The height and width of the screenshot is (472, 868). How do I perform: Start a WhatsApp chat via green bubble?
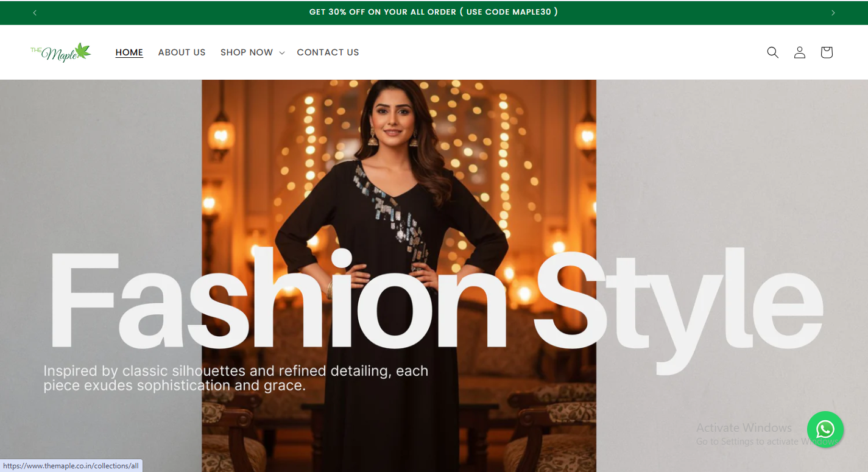click(825, 430)
